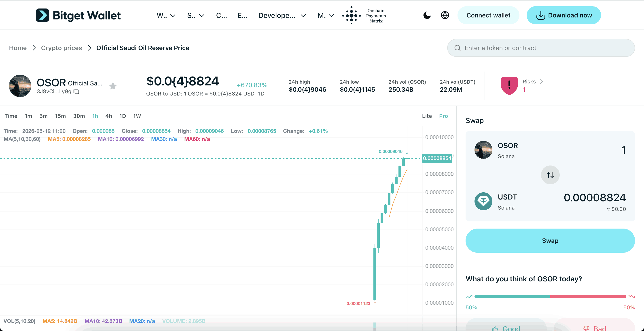644x331 pixels.
Task: Go to Crypto prices breadcrumb
Action: 61,48
